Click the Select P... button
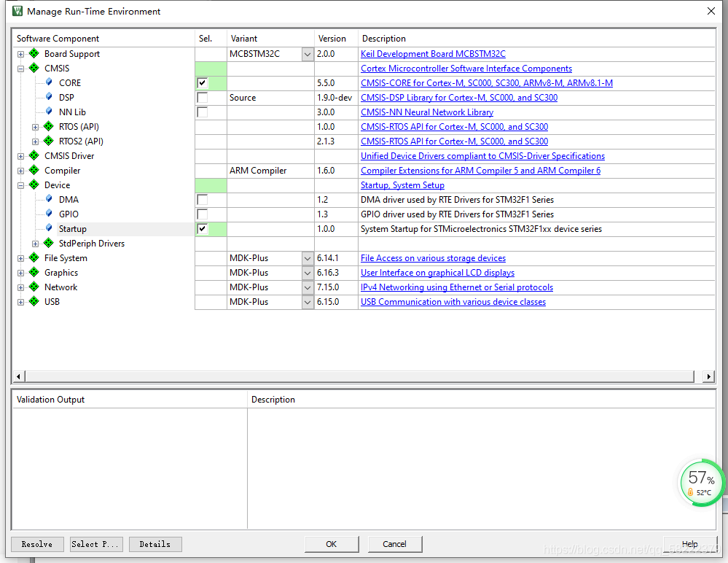Viewport: 728px width, 563px height. coord(97,544)
